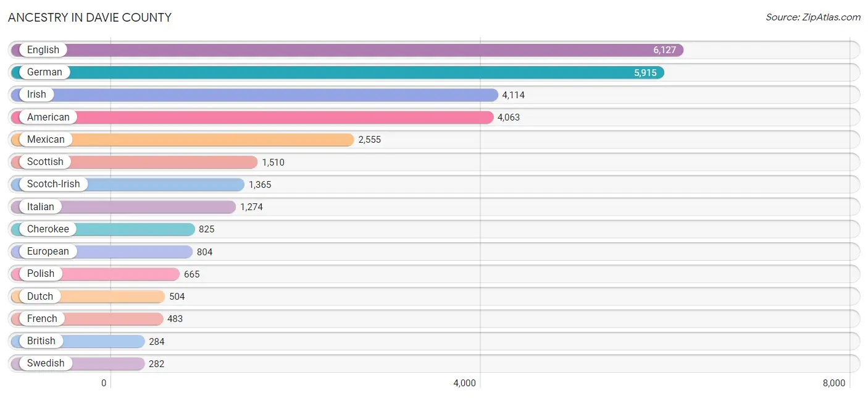Click the Swedish label

[x=46, y=363]
